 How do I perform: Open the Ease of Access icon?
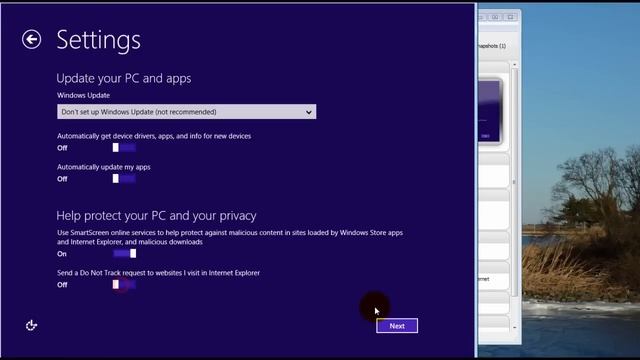click(x=31, y=325)
